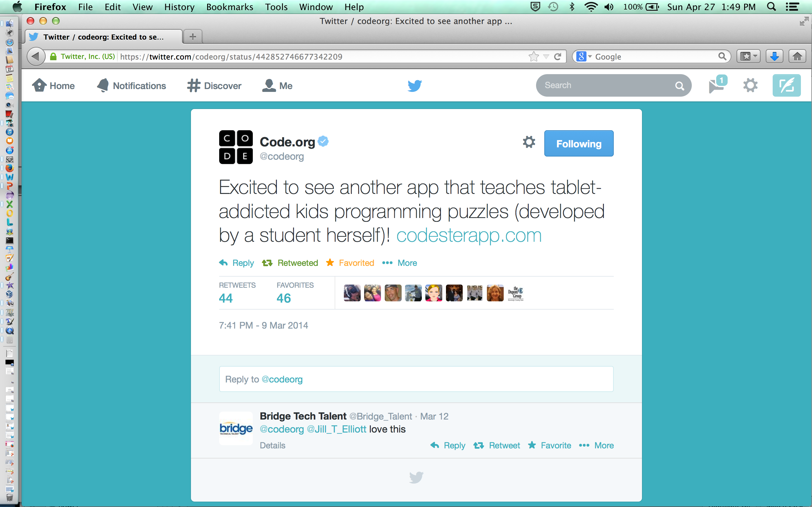Open the user gear dropdown beside Following
Viewport: 812px width, 507px height.
click(529, 142)
